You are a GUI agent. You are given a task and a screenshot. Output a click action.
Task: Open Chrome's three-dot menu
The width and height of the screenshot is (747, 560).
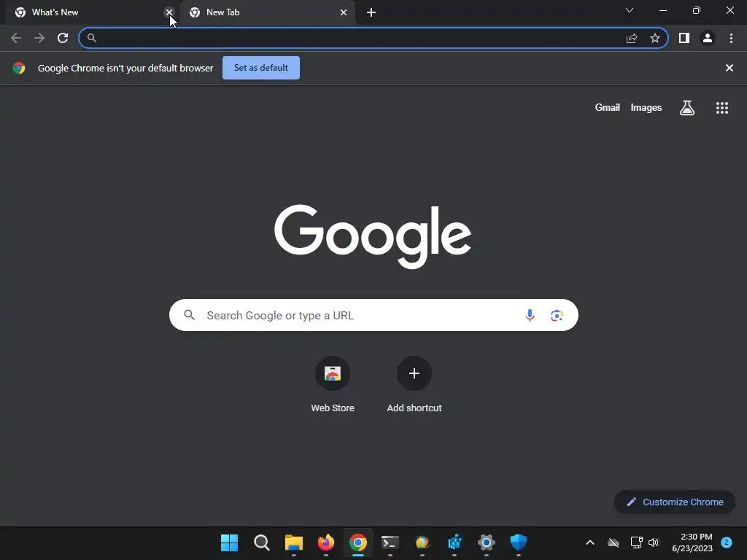[731, 38]
